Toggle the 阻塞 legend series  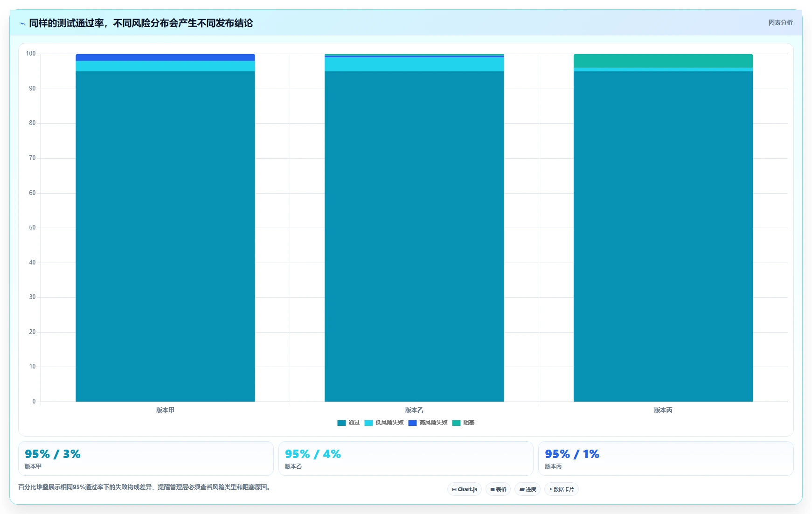coord(463,423)
